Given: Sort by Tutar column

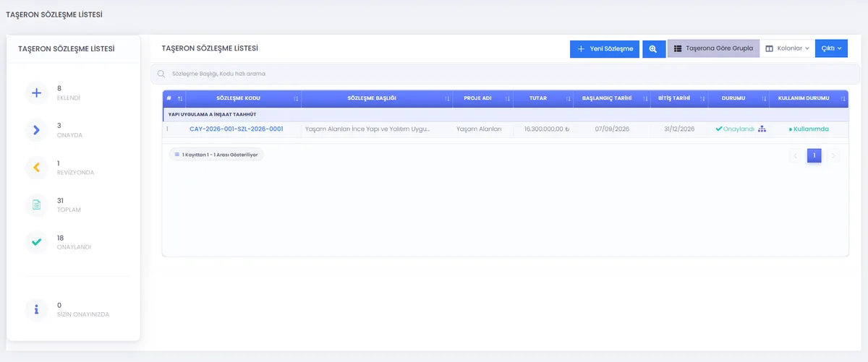Looking at the screenshot, I should point(568,98).
